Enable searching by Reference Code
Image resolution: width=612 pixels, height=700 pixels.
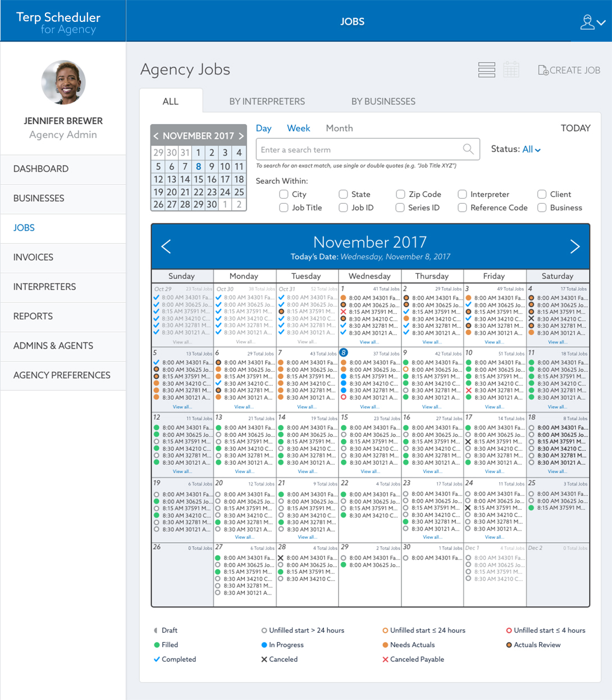462,207
